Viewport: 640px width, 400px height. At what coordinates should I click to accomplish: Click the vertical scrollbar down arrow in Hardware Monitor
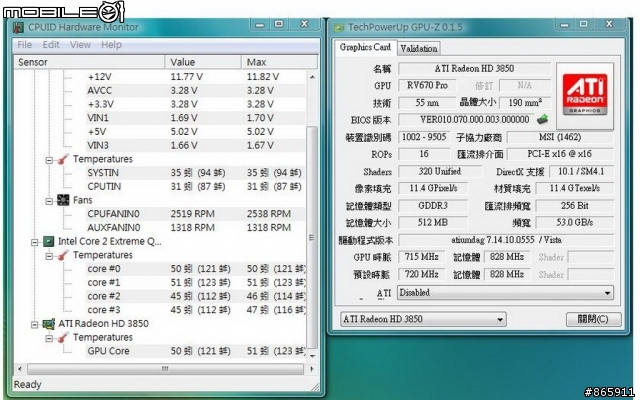pyautogui.click(x=312, y=356)
